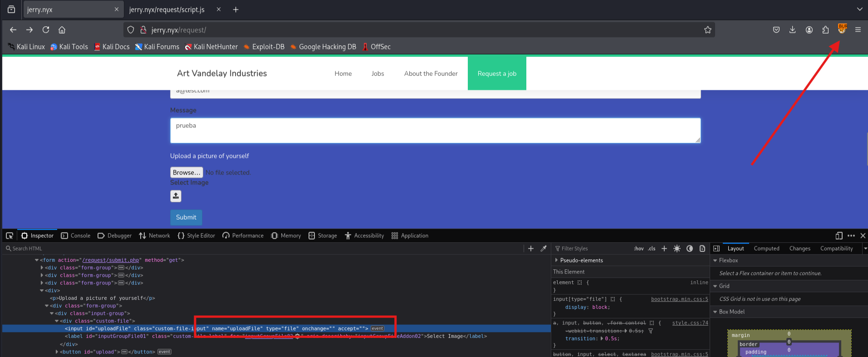Open the bootstrap.min.css:5 source link
This screenshot has width=868, height=357.
pyautogui.click(x=679, y=299)
